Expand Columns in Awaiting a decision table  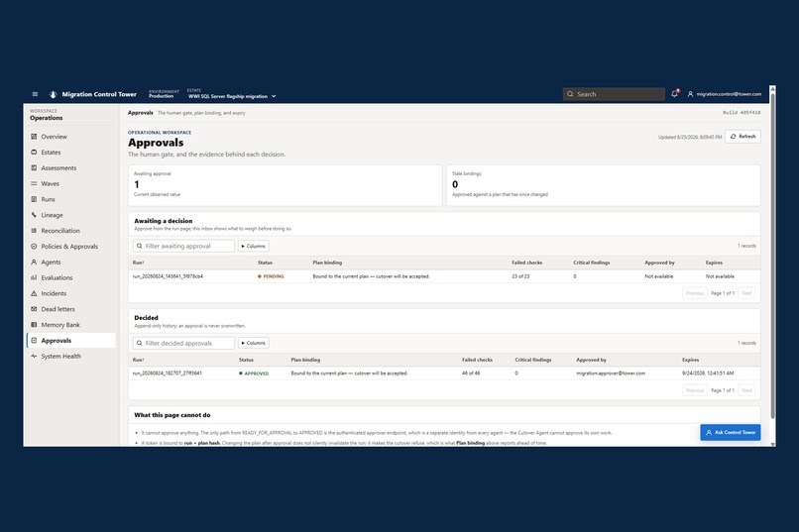[x=253, y=246]
